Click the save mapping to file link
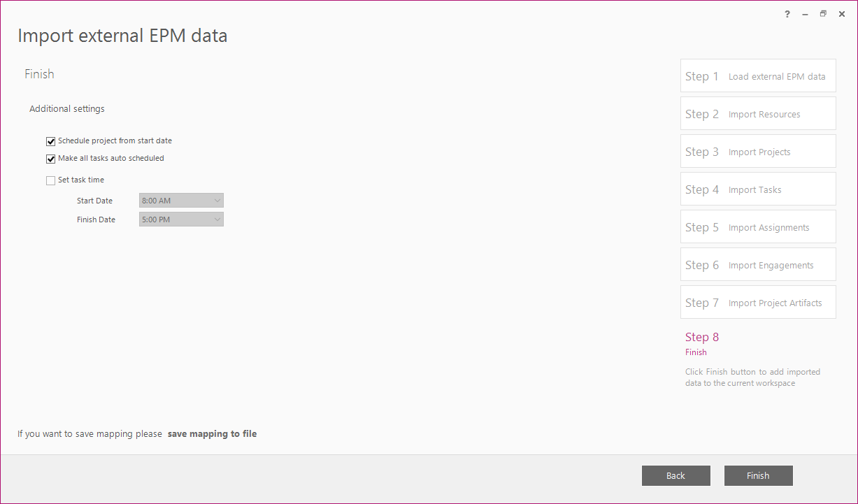858x504 pixels. (x=212, y=434)
